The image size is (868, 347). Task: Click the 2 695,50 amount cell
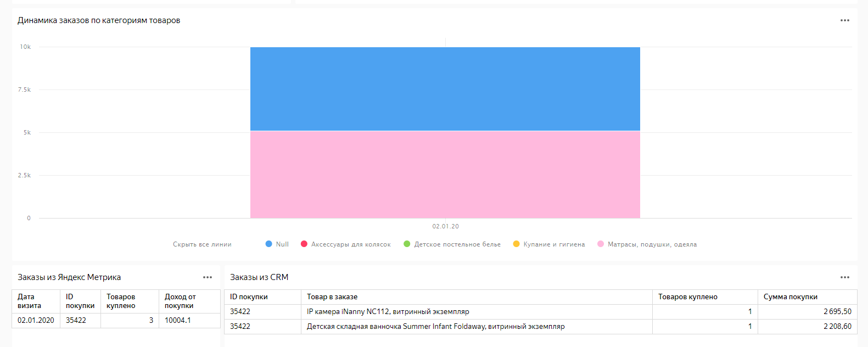point(807,311)
